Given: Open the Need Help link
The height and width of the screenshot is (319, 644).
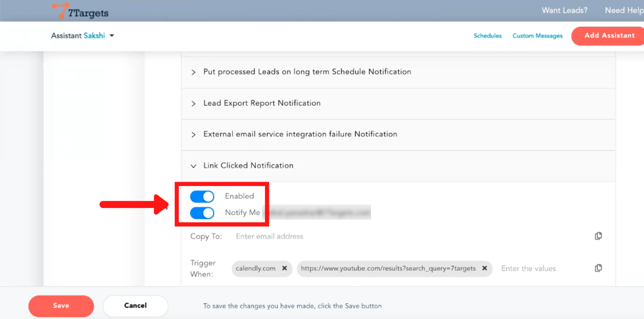Looking at the screenshot, I should tap(624, 10).
